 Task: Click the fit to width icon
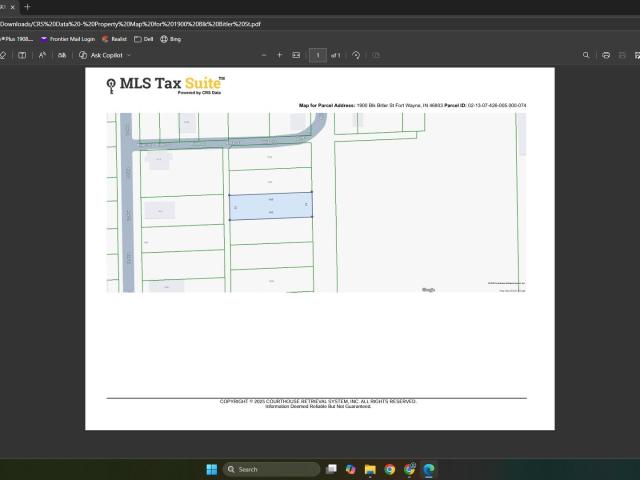pos(296,55)
